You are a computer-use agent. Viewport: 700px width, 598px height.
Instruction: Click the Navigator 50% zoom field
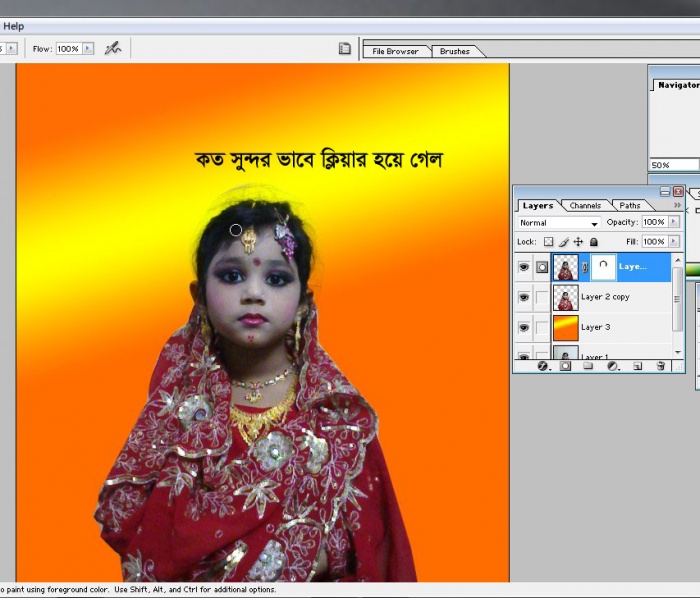click(x=673, y=165)
